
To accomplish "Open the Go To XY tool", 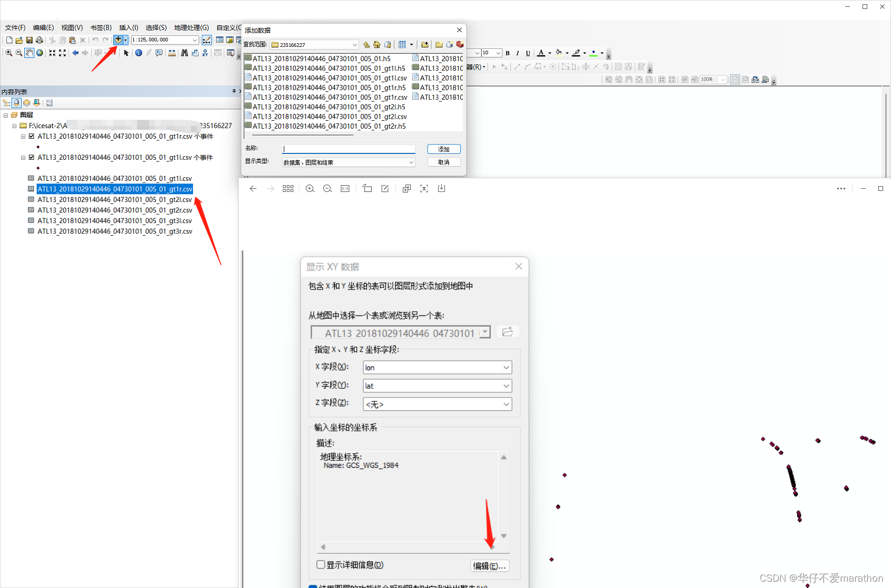I will coord(205,52).
